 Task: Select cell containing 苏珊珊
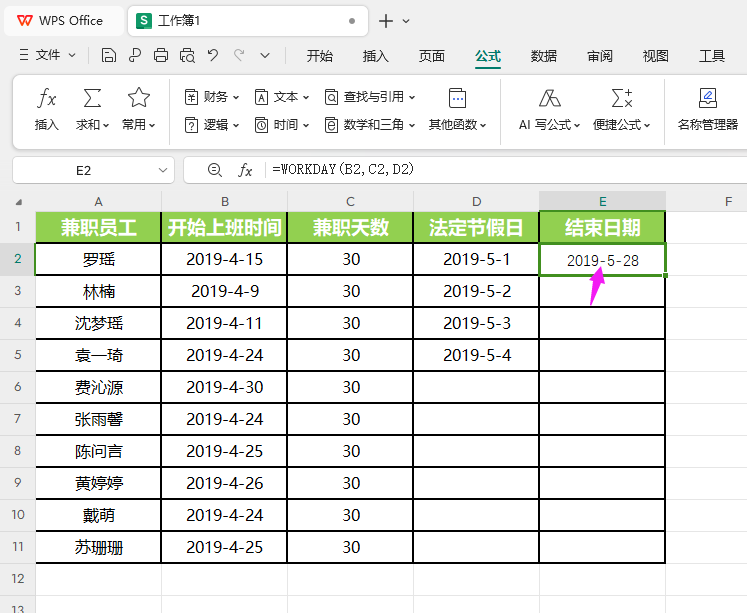(99, 547)
